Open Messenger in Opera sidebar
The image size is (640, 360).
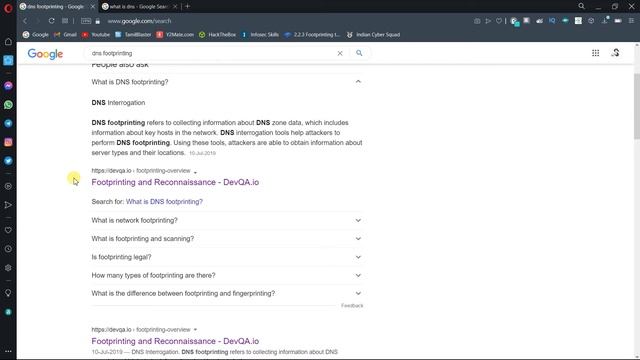point(8,86)
